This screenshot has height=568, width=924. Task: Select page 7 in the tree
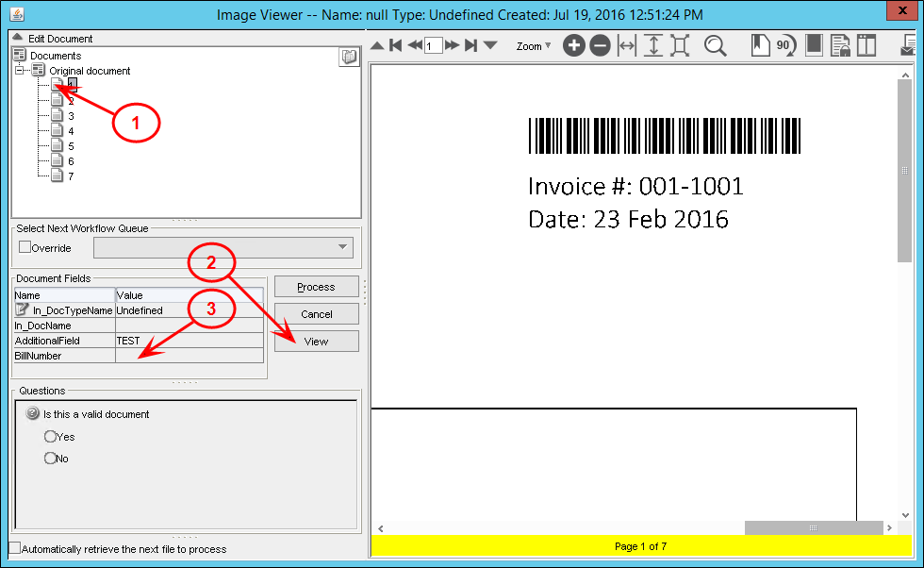[x=71, y=176]
